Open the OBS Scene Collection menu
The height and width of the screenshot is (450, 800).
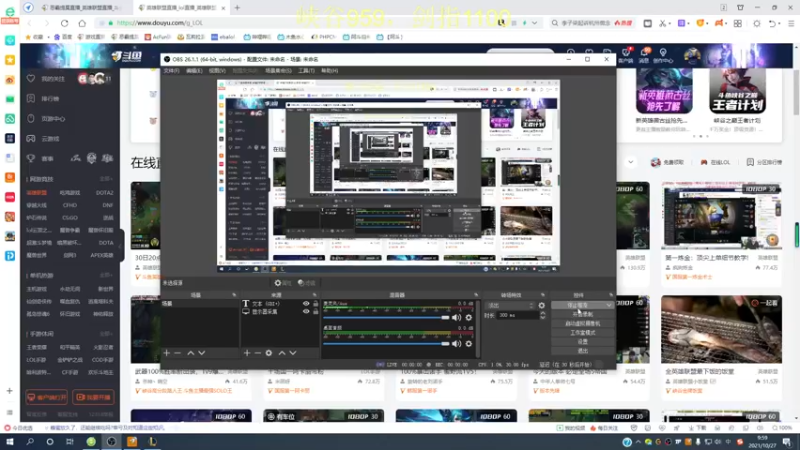(279, 70)
